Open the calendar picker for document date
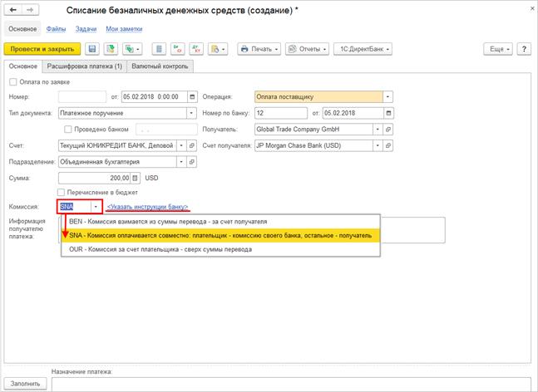The height and width of the screenshot is (392, 538). tap(193, 96)
